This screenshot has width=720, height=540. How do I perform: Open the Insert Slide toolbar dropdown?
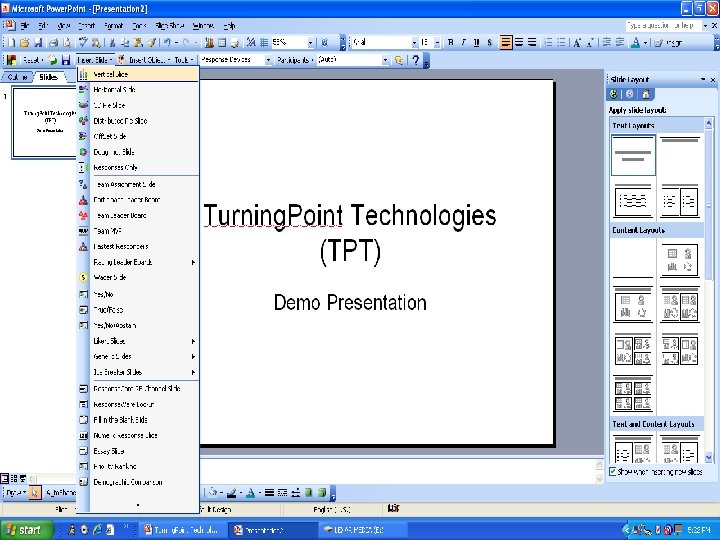(x=95, y=60)
